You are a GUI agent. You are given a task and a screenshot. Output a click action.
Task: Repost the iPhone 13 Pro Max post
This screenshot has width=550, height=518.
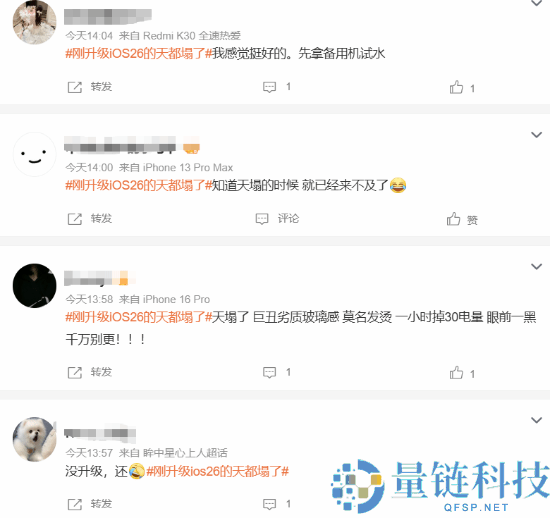pyautogui.click(x=89, y=218)
